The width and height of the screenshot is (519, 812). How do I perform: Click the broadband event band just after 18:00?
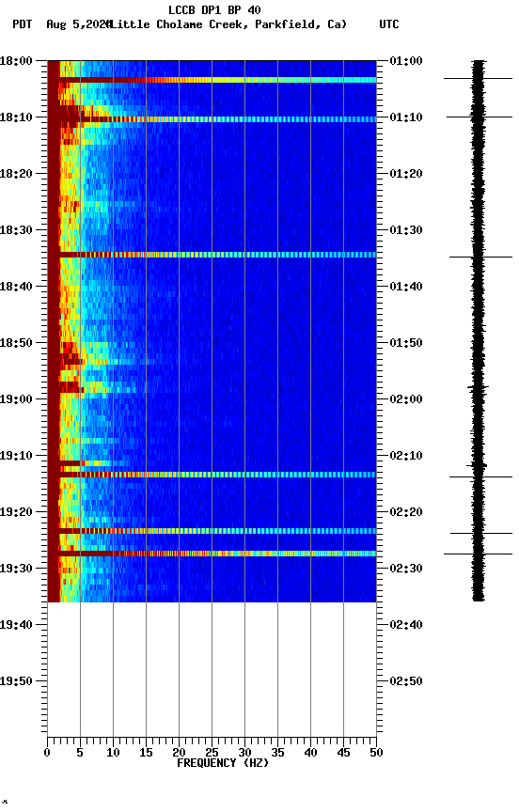[x=212, y=80]
